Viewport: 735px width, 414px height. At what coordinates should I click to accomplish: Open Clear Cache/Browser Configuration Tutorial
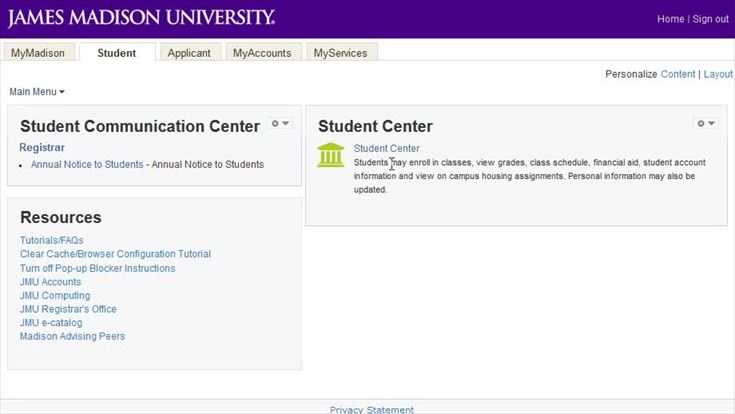pyautogui.click(x=115, y=254)
